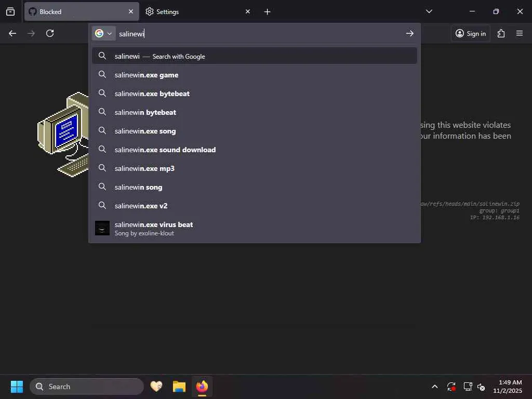Screen dimensions: 532x399
Task: Click the song thumbnail for virus beat
Action: click(102, 229)
